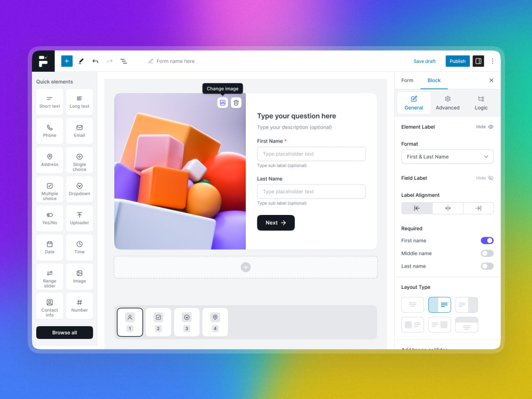532x399 pixels.
Task: Select the pencil edit tool in toolbar
Action: pos(81,61)
